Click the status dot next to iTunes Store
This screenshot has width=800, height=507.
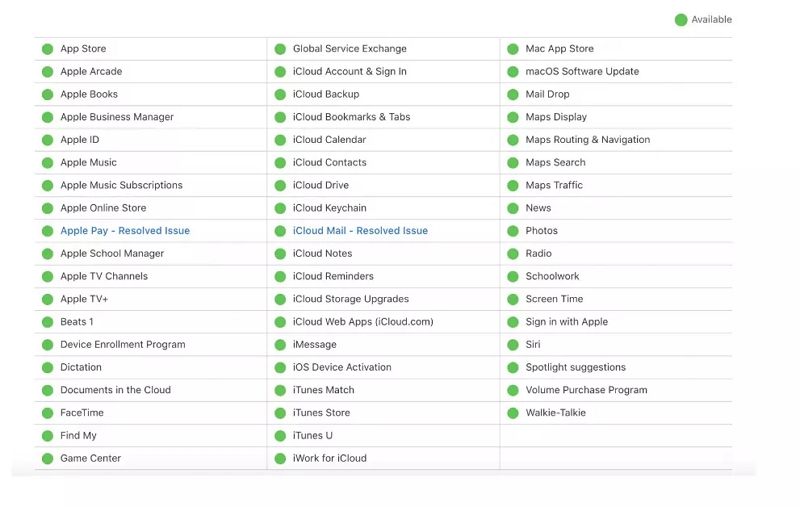[x=280, y=413]
